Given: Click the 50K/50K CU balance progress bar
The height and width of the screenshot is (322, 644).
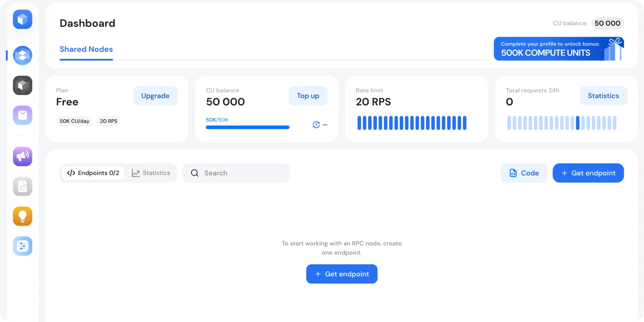Looking at the screenshot, I should tap(247, 127).
